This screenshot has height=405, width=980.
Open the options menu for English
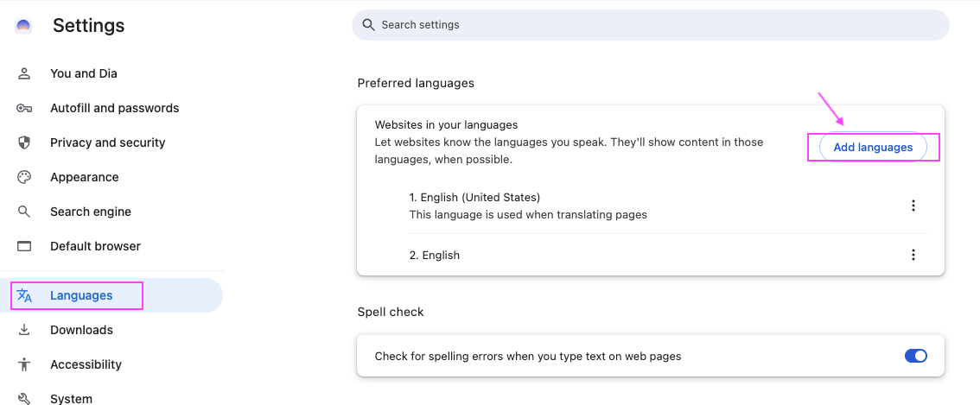click(x=913, y=255)
